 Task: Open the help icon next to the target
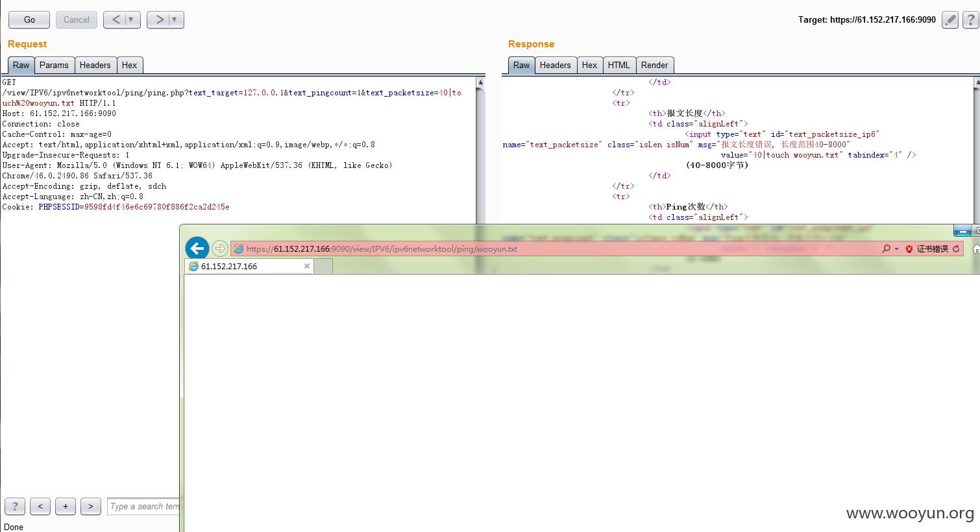(x=971, y=19)
